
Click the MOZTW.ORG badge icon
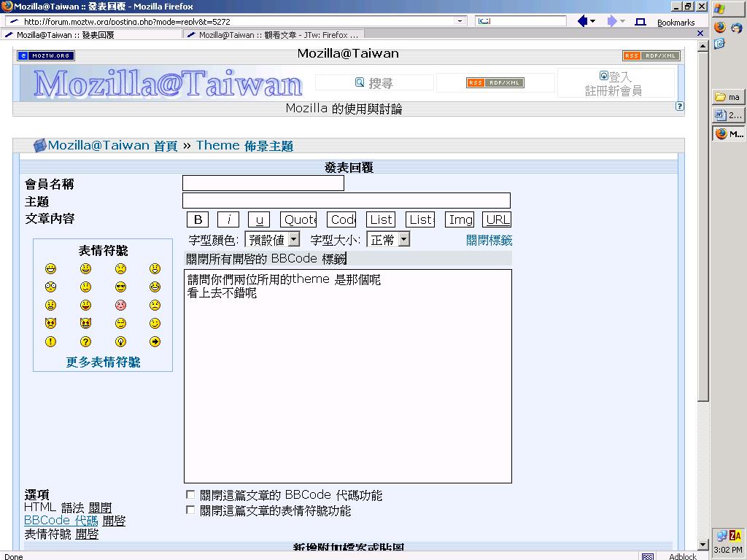[x=46, y=55]
